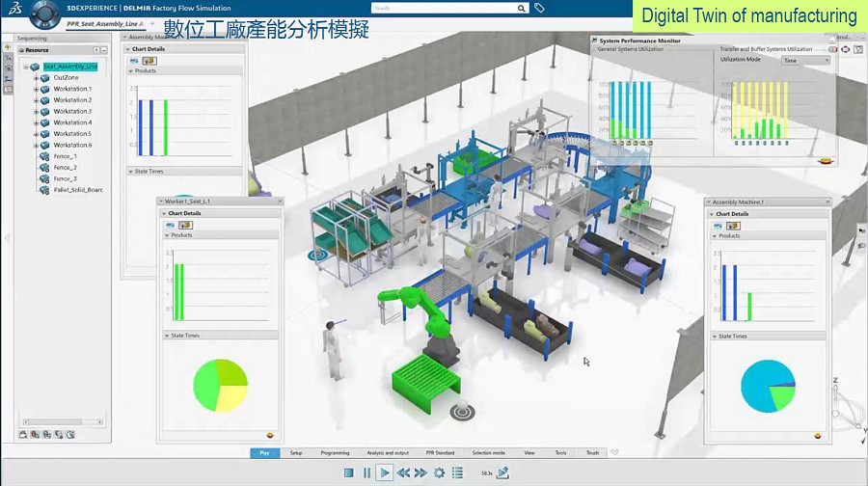The width and height of the screenshot is (868, 486).
Task: Toggle first chart icon in Worker1_Seat_L1 panel
Action: click(171, 225)
